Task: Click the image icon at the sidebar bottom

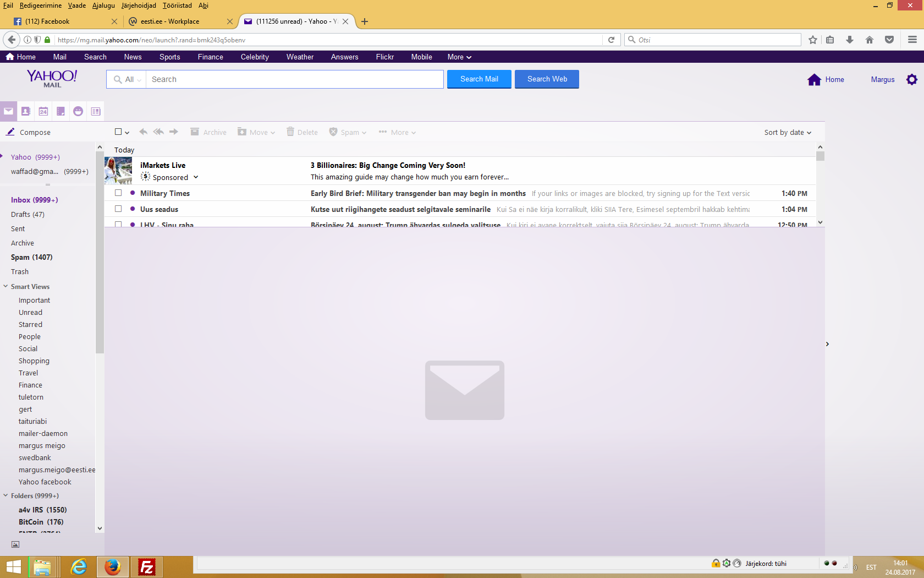Action: 15,544
